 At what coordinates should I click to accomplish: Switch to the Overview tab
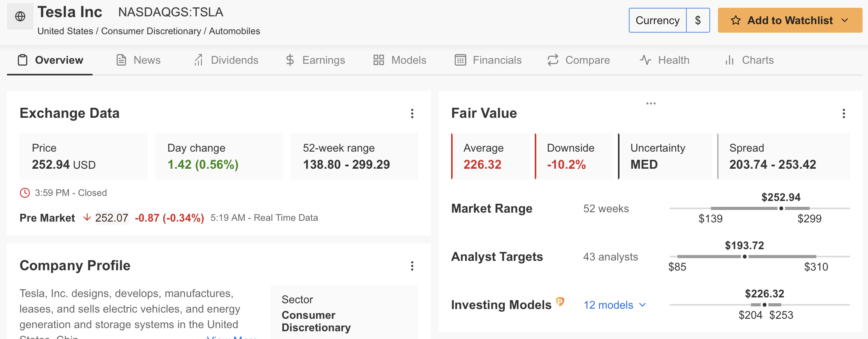click(50, 60)
